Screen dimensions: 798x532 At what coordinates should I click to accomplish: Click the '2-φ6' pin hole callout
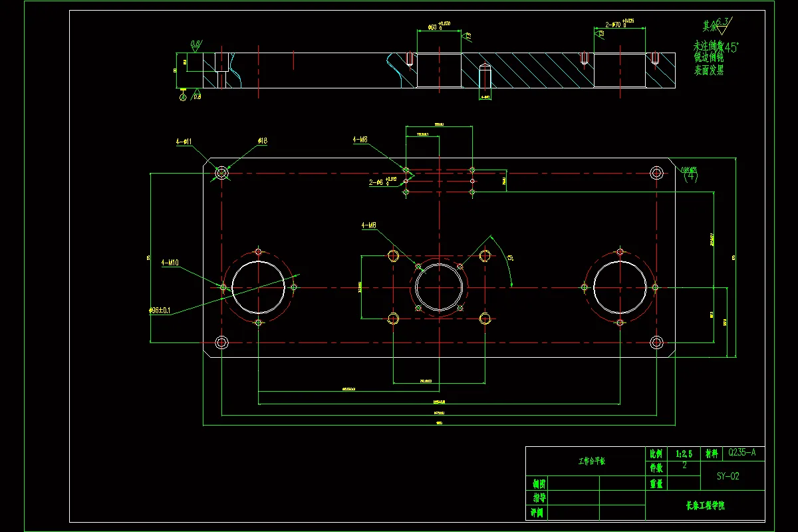point(383,181)
